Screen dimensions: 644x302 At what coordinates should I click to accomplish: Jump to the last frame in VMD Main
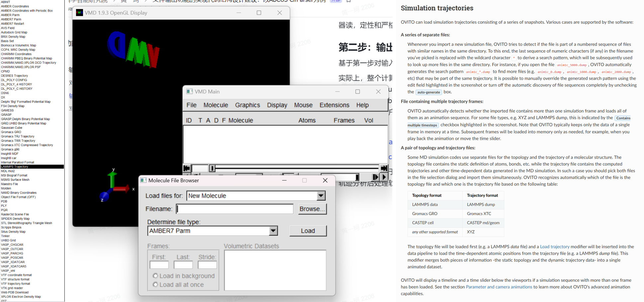point(384,168)
